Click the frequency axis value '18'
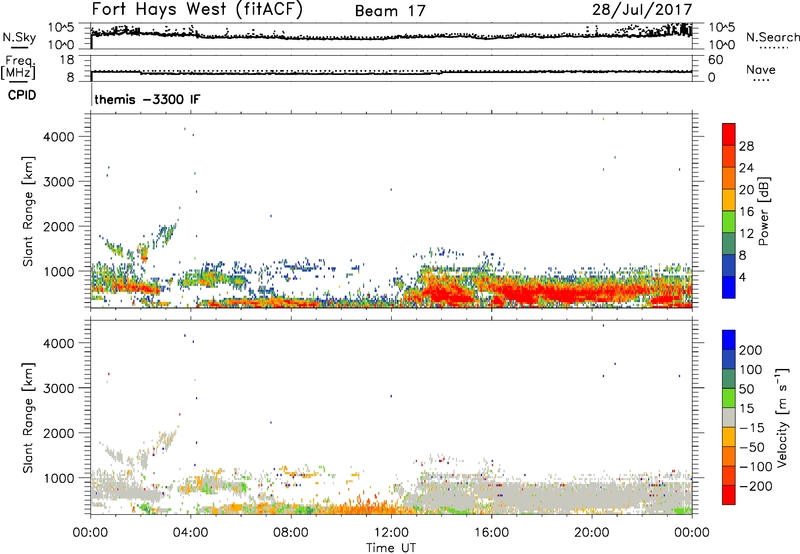The width and height of the screenshot is (800, 554). pyautogui.click(x=67, y=60)
